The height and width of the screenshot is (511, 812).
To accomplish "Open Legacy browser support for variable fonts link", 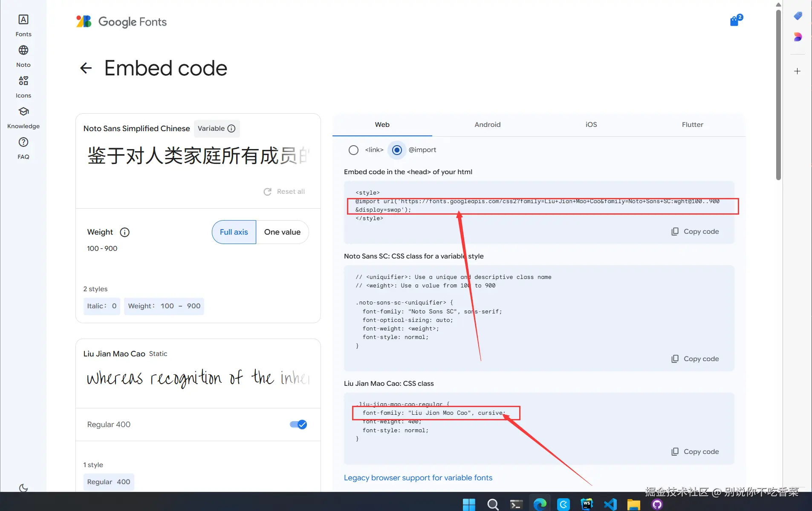I will 418,478.
